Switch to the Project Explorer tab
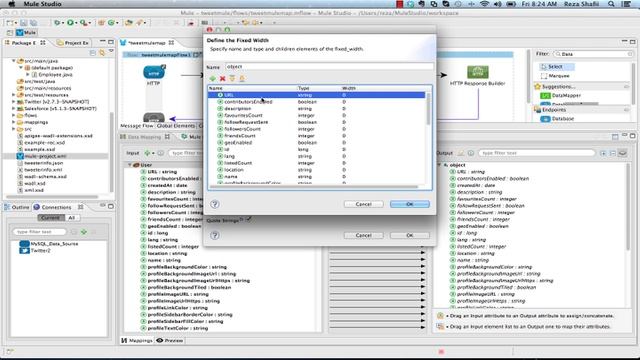 (x=73, y=42)
